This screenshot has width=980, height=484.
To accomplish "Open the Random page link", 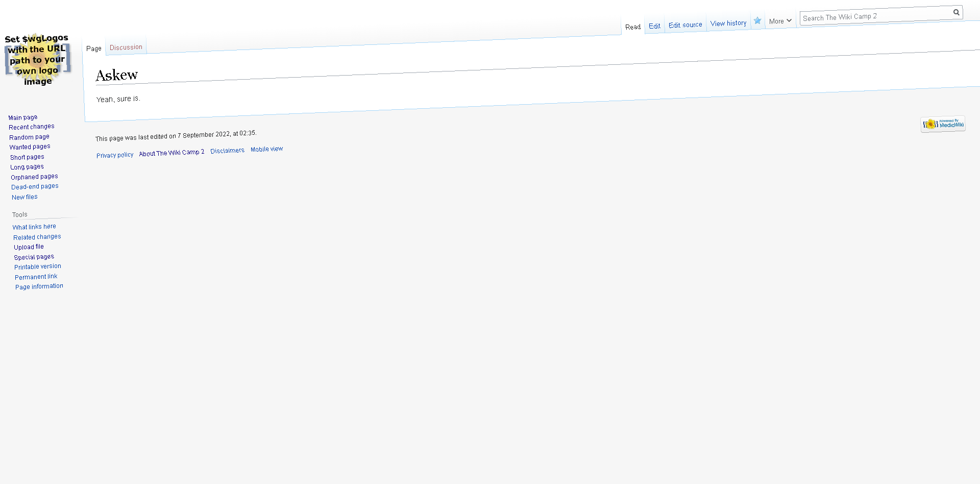I will (30, 137).
